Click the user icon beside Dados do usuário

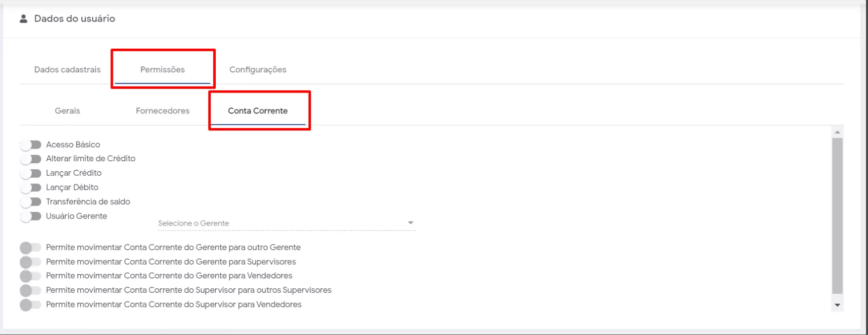point(23,19)
